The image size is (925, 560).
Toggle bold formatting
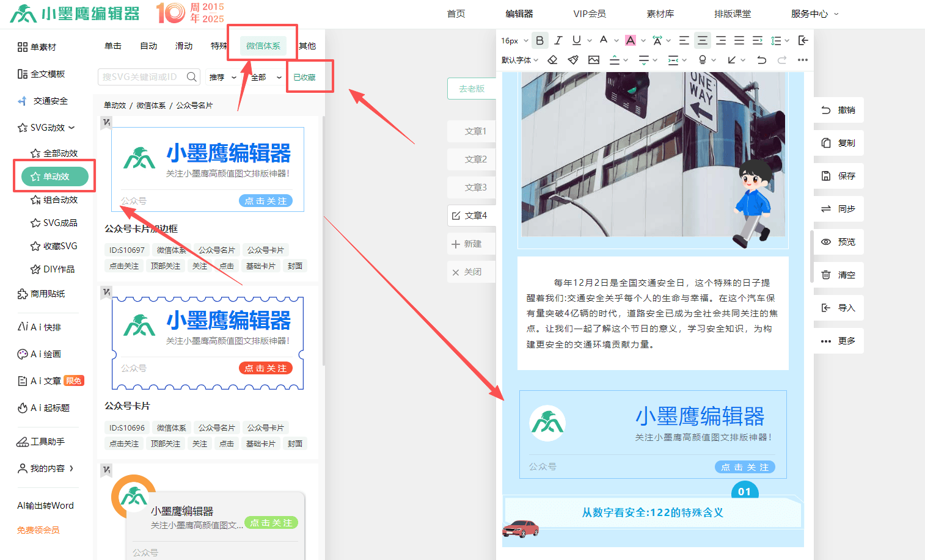click(539, 40)
